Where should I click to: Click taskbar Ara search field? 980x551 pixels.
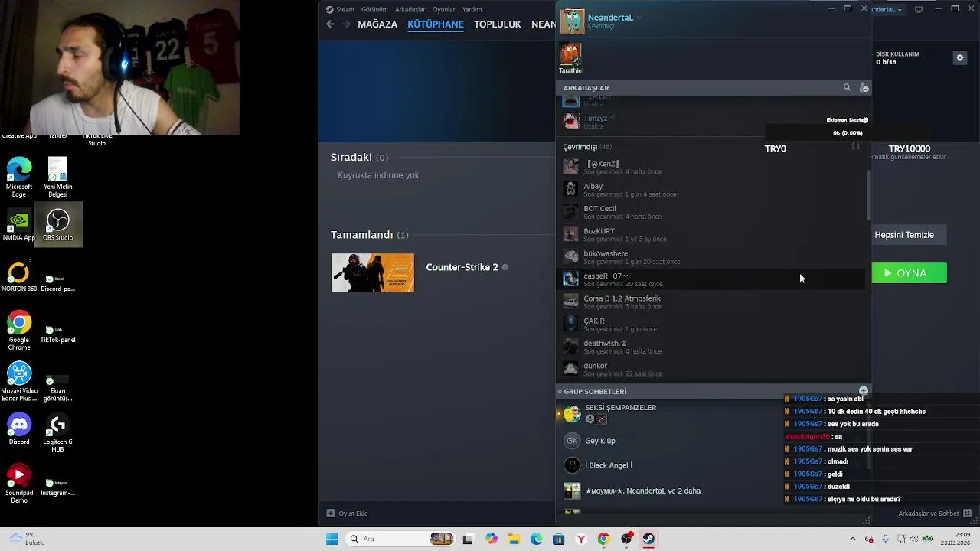(x=401, y=539)
